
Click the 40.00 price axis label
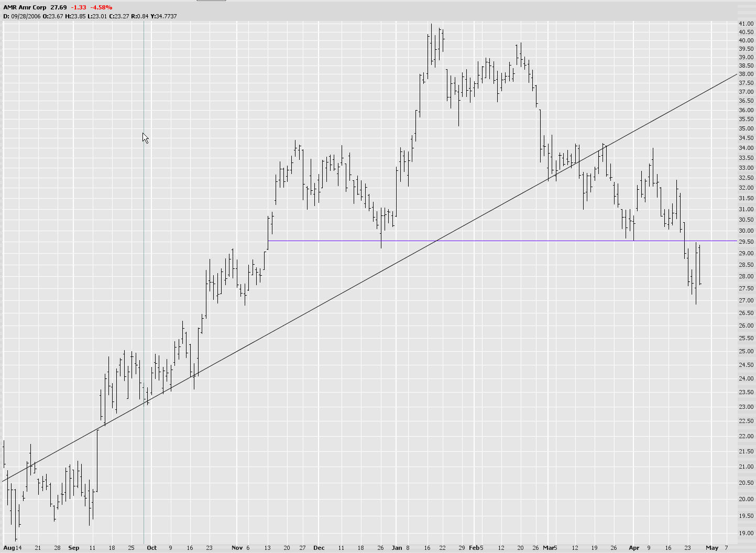tap(746, 40)
